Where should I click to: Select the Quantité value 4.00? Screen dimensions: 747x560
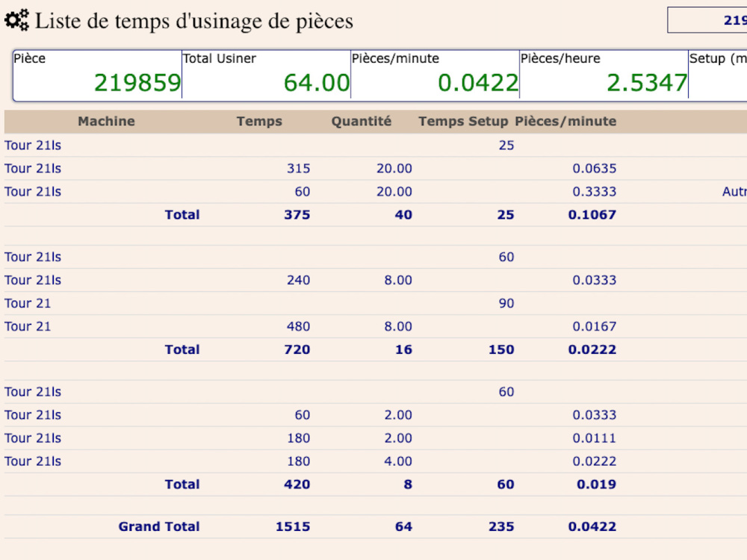(398, 461)
